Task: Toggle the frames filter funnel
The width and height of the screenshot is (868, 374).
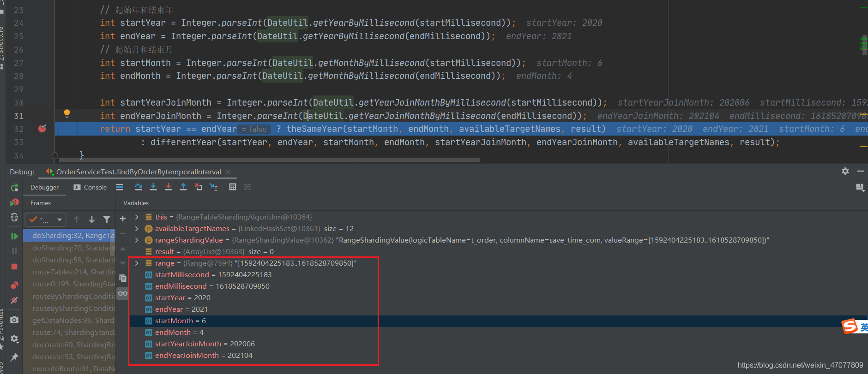Action: coord(107,220)
